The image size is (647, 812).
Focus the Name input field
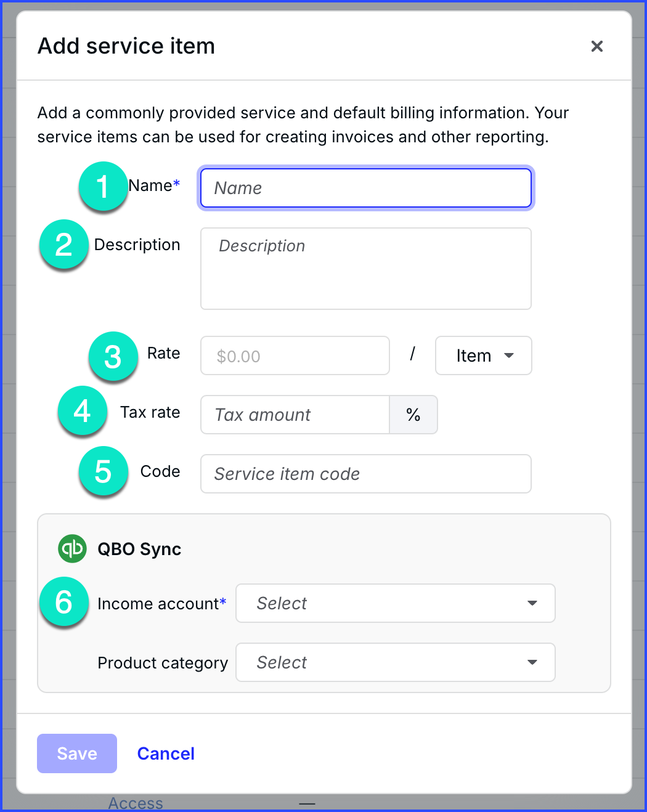pos(365,188)
